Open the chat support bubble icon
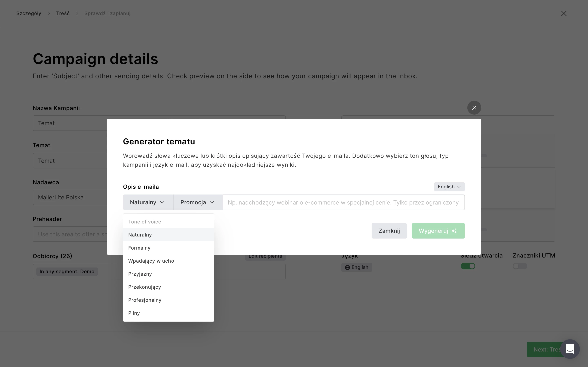 [570, 349]
